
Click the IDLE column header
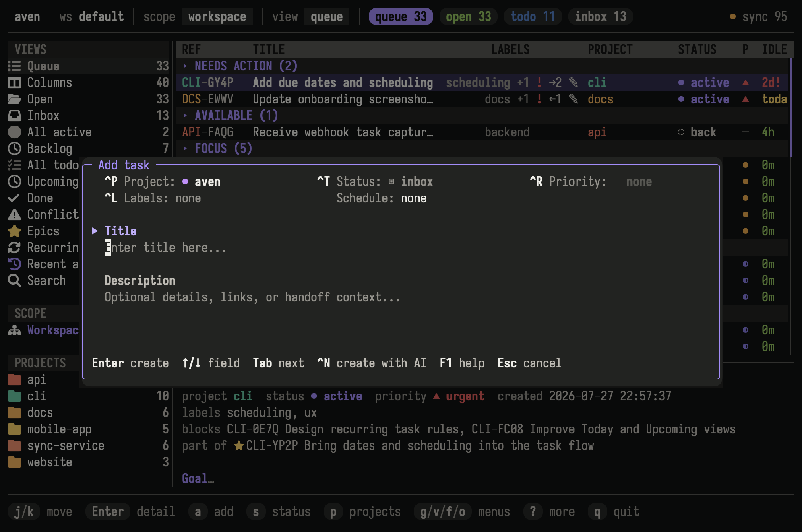(775, 49)
